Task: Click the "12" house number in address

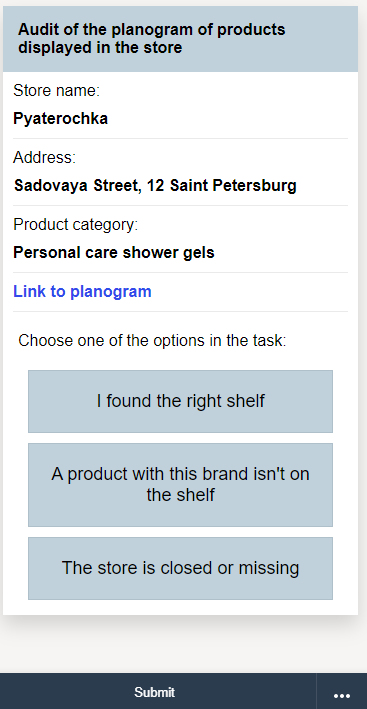Action: pyautogui.click(x=155, y=185)
